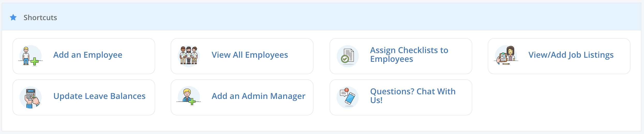
Task: Click the recruiter job listings icon
Action: (506, 56)
